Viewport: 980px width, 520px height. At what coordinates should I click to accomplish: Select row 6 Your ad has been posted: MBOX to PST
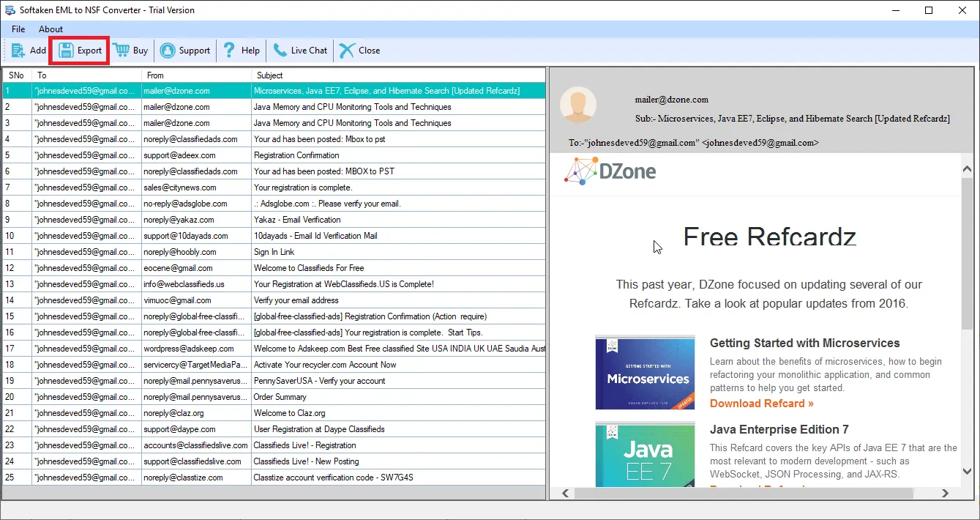coord(274,171)
